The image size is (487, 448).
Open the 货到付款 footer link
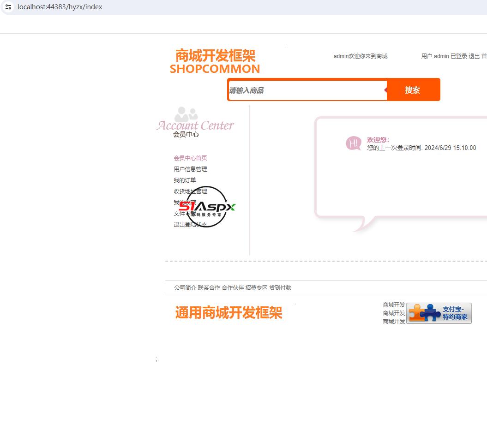point(280,288)
